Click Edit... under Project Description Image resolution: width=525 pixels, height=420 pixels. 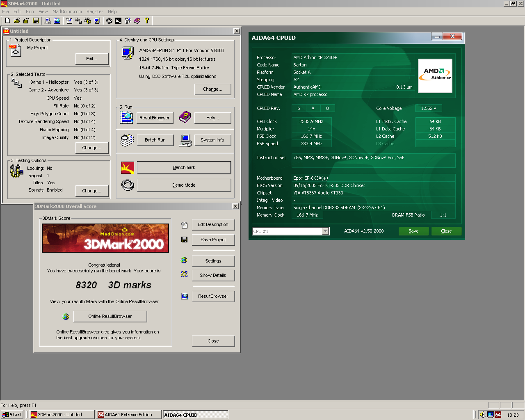click(x=92, y=59)
